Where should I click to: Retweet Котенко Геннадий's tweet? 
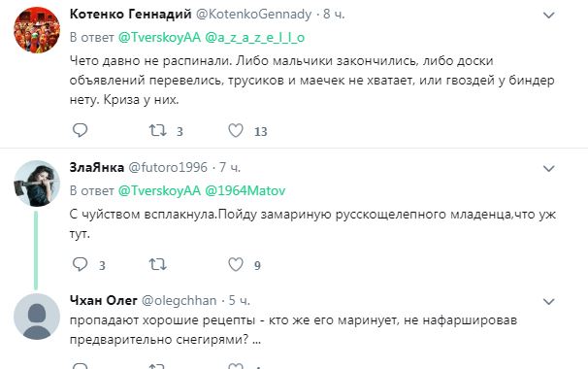click(157, 130)
